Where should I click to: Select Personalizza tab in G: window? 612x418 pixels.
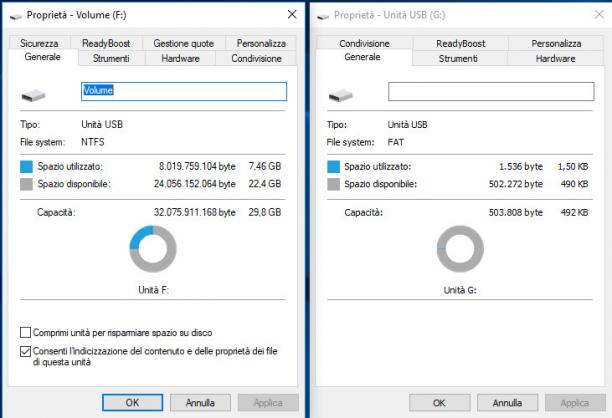(556, 43)
